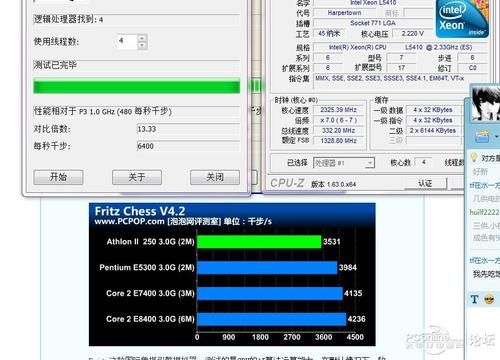Click the lightbulb tip icon in chat window
This screenshot has height=360, width=500.
[474, 157]
